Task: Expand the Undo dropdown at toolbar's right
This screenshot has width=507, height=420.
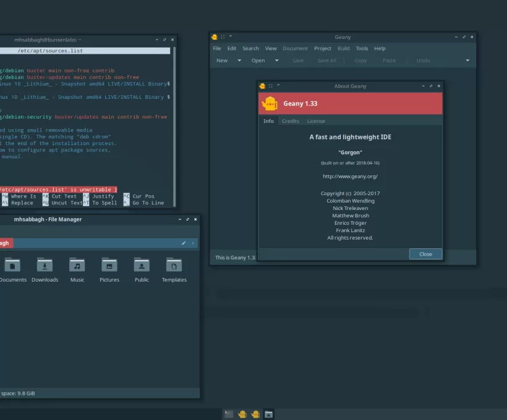Action: [x=467, y=60]
